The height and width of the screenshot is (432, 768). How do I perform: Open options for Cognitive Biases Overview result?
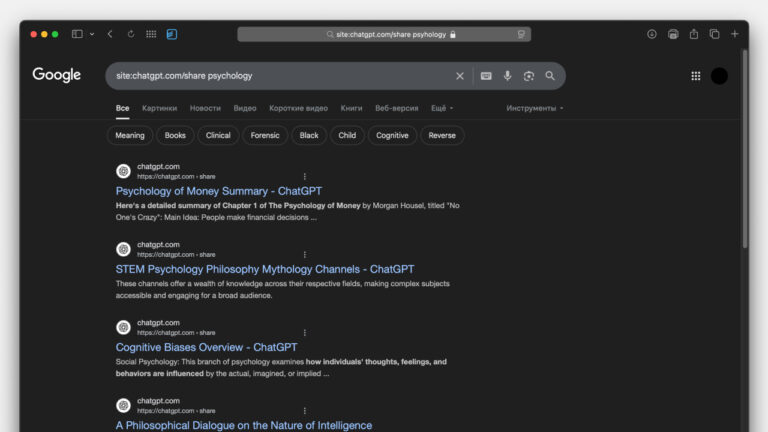pos(305,333)
